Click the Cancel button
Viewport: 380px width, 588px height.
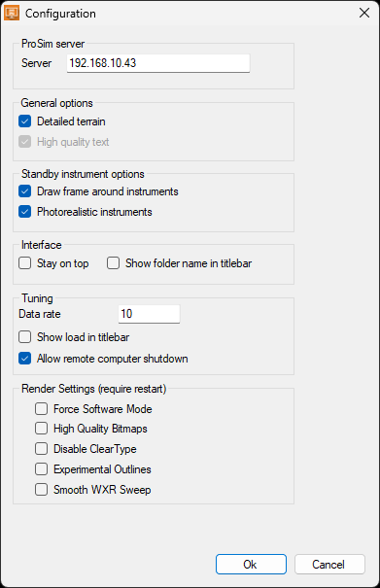(329, 564)
